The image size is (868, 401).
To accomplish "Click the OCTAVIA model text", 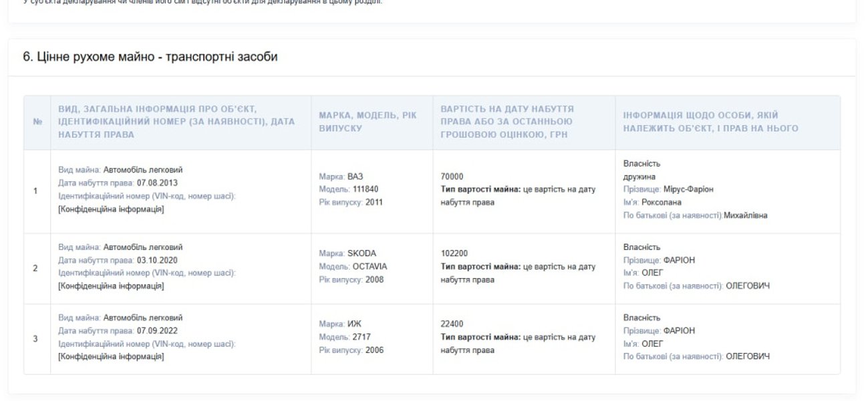I will pos(370,267).
